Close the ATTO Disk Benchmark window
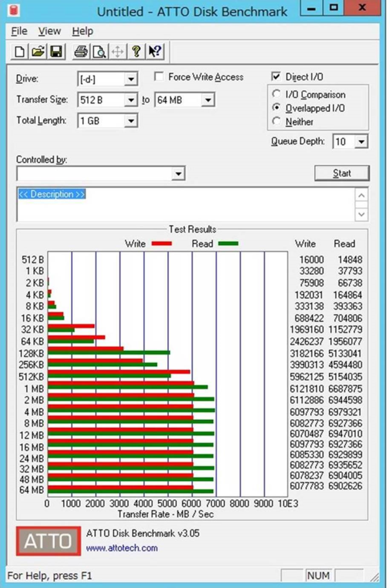390x588 pixels. coord(362,8)
